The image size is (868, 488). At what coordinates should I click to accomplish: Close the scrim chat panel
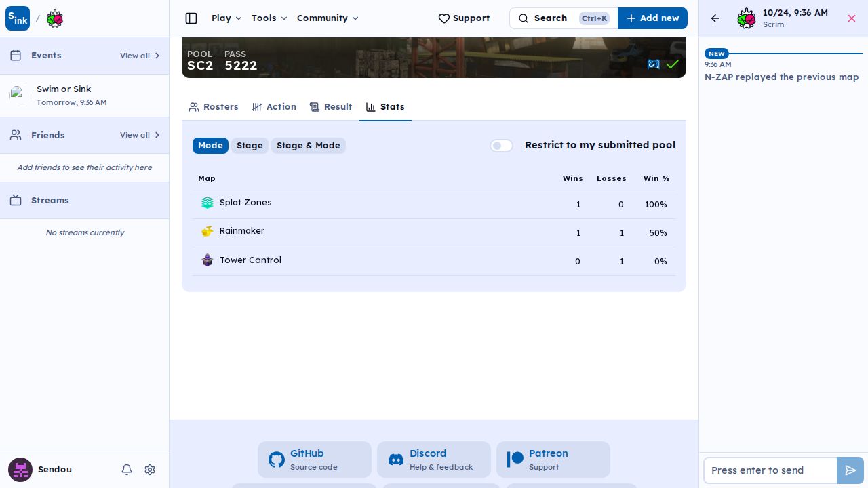[852, 18]
